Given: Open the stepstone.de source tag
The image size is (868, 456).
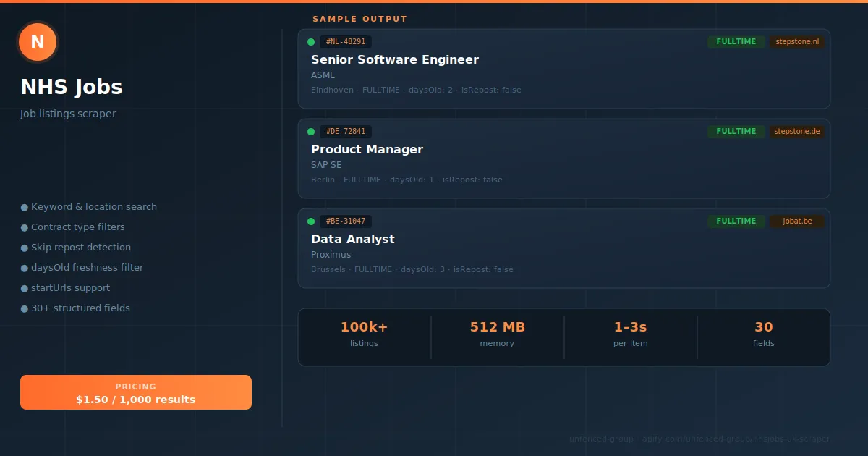Looking at the screenshot, I should pyautogui.click(x=797, y=132).
